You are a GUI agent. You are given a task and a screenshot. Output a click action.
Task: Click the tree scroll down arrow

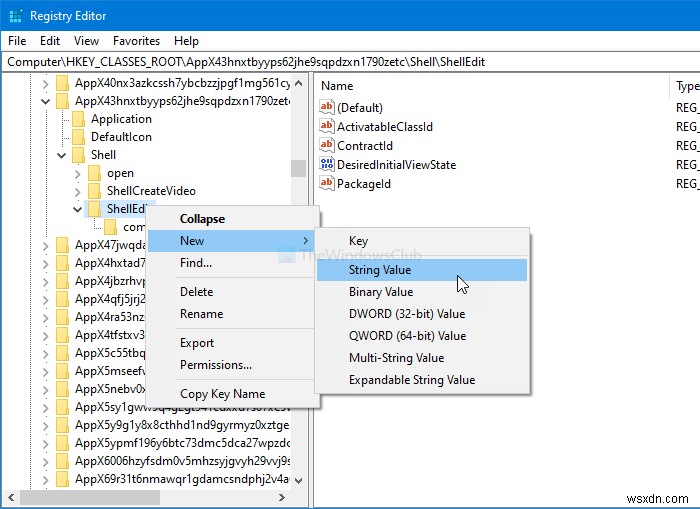(x=299, y=480)
